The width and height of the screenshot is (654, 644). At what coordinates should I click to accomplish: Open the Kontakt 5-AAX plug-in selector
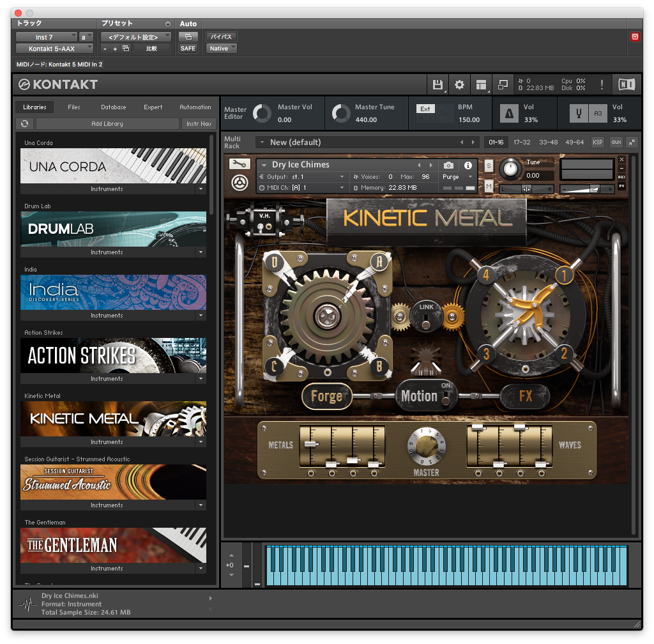click(x=54, y=49)
